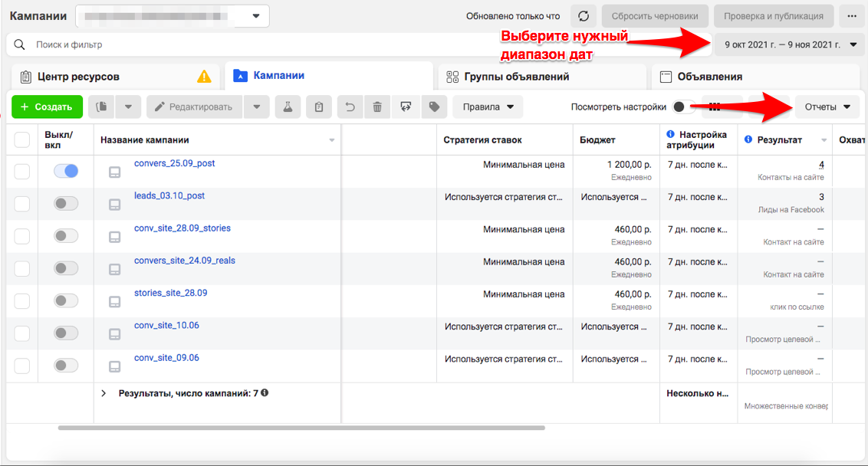
Task: Click the 1 200,00 р. budget cell
Action: (x=629, y=164)
